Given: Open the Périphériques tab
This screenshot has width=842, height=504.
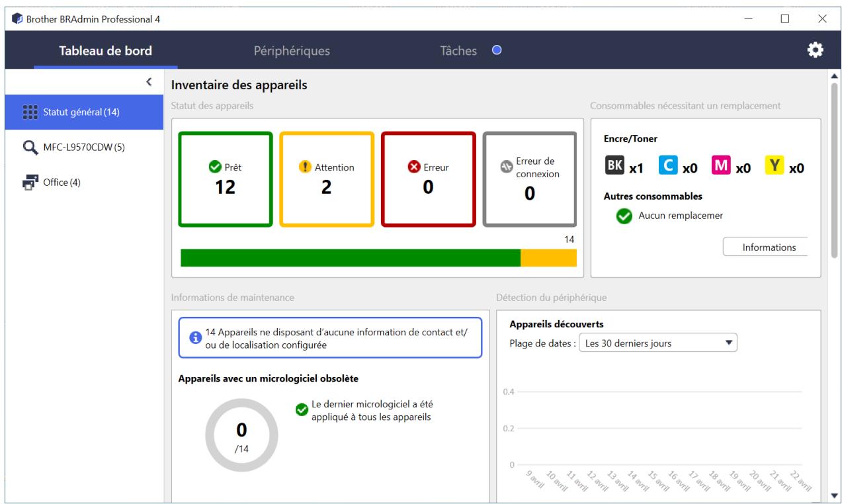Looking at the screenshot, I should pyautogui.click(x=292, y=50).
